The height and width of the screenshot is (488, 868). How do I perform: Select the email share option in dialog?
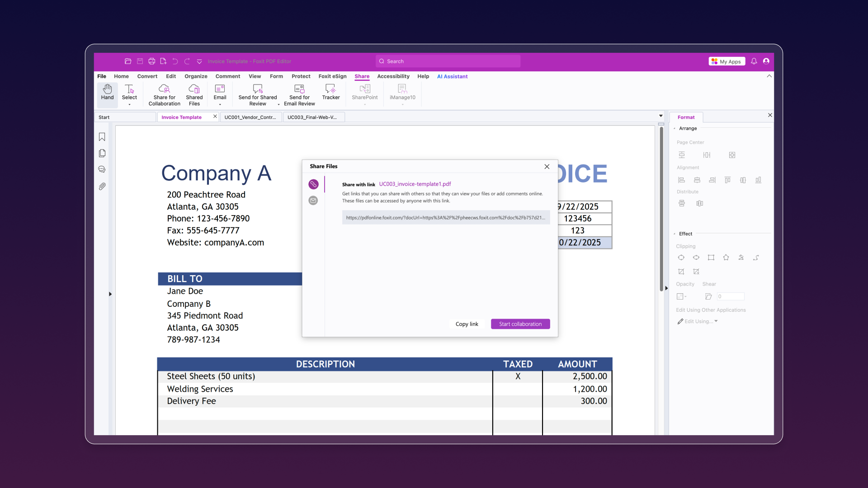(313, 200)
